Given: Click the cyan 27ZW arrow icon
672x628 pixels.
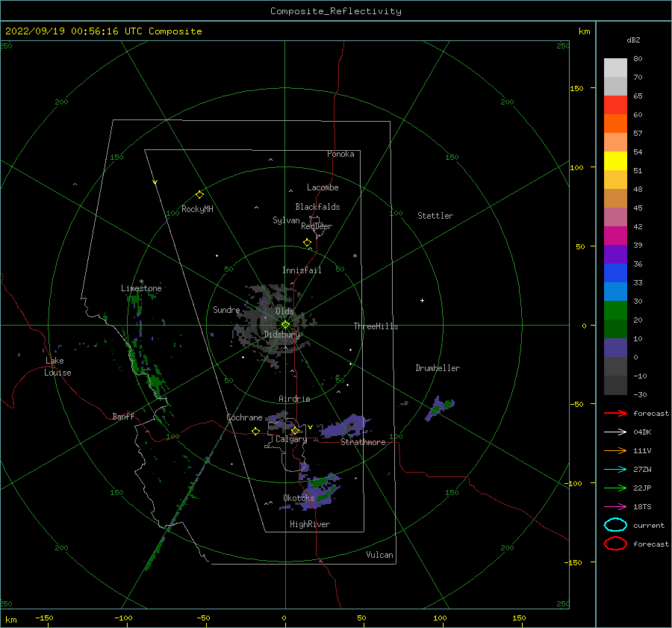Looking at the screenshot, I should click(615, 470).
